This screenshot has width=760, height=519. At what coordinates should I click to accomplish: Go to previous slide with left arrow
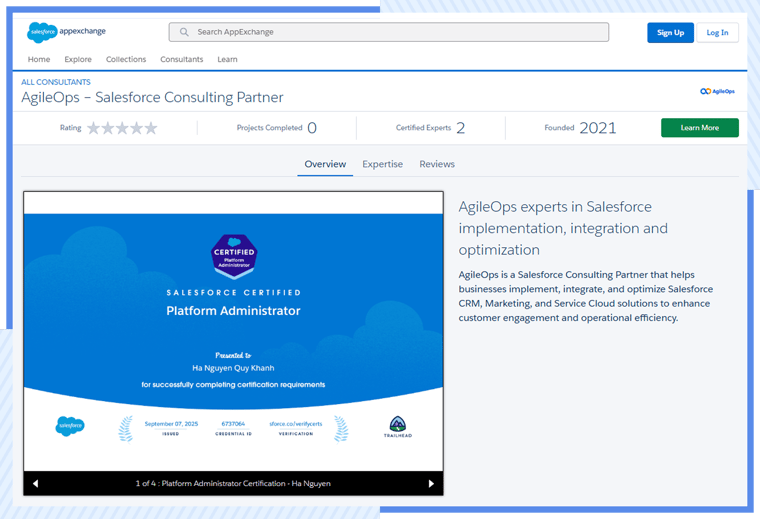coord(36,484)
